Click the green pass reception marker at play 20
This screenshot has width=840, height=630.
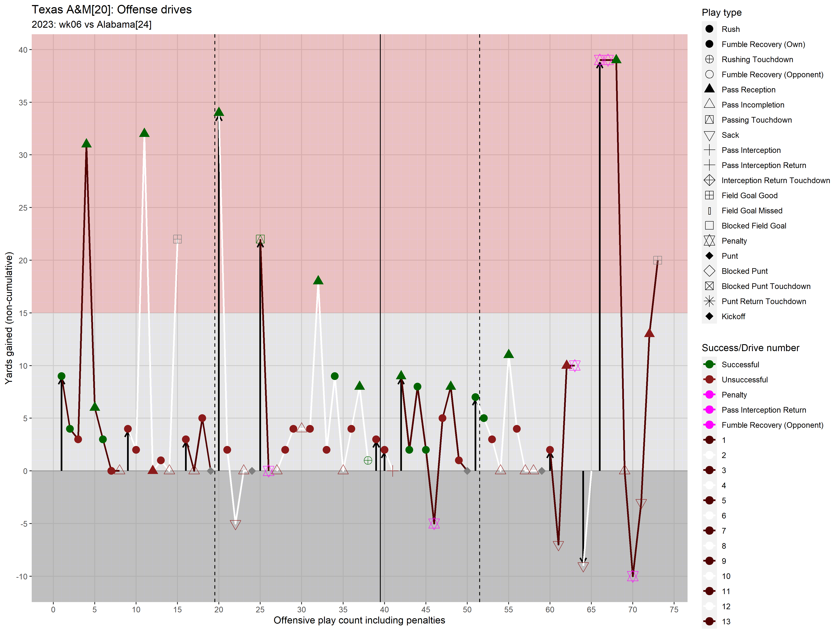click(219, 112)
